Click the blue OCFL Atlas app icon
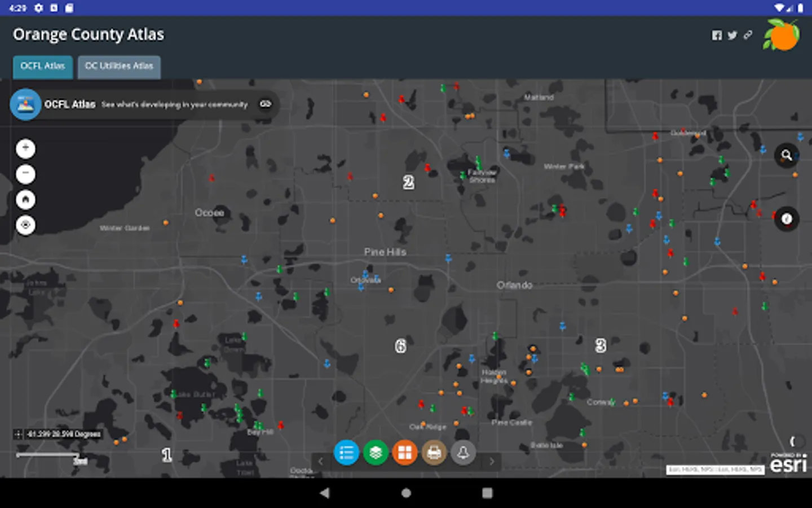 pyautogui.click(x=25, y=104)
